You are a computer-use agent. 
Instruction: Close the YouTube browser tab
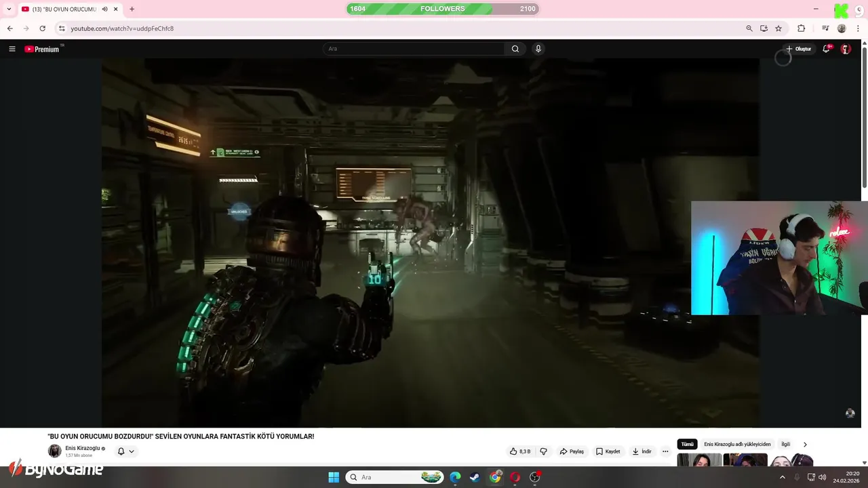(116, 9)
